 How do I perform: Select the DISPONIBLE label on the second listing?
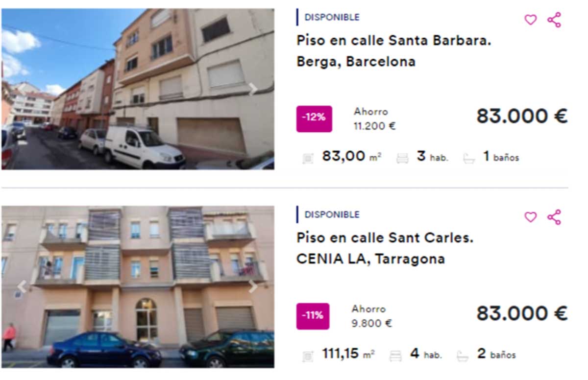333,214
